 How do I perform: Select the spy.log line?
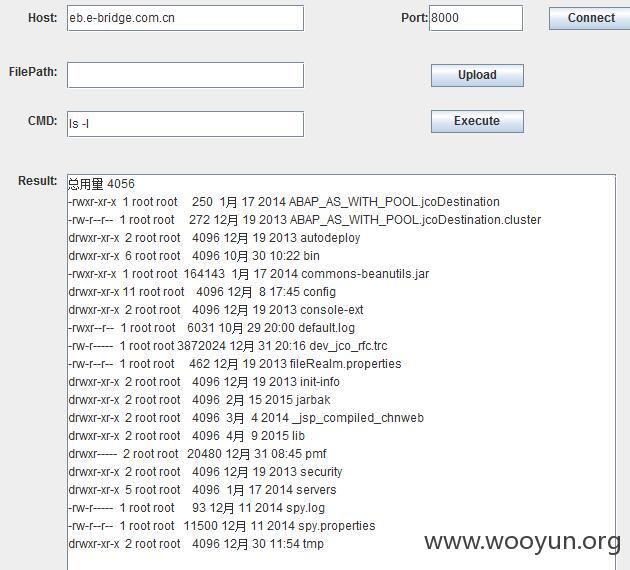point(197,508)
